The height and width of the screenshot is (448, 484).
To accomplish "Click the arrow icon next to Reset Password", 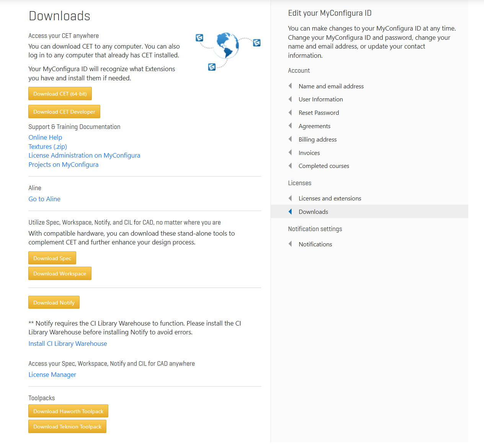I will [290, 112].
